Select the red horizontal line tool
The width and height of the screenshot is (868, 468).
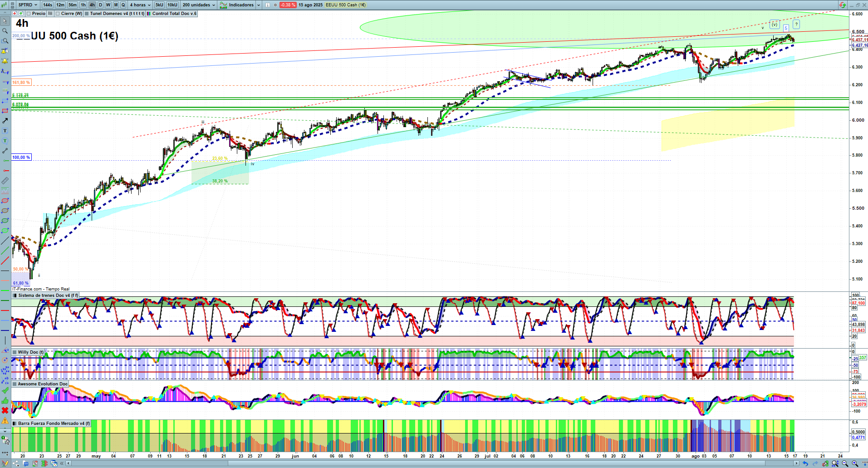tap(5, 171)
